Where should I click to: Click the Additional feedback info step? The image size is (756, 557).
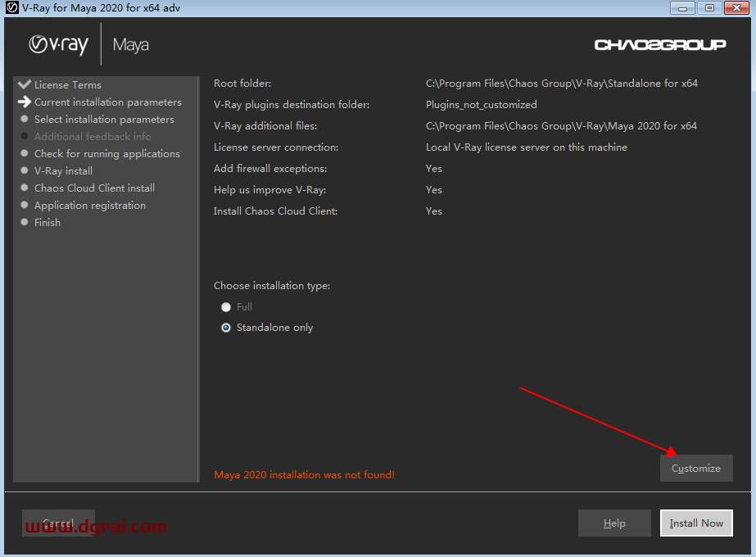point(93,137)
